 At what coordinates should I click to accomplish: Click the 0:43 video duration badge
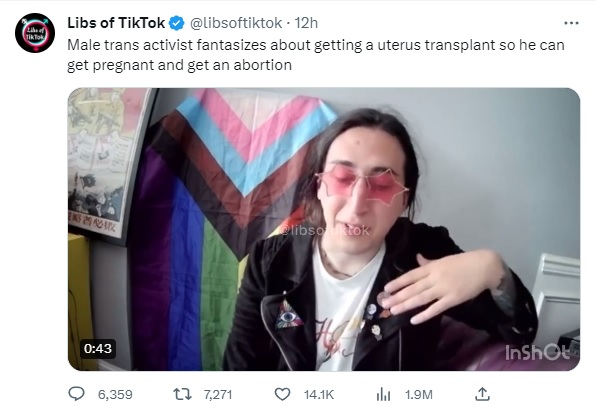(x=98, y=348)
